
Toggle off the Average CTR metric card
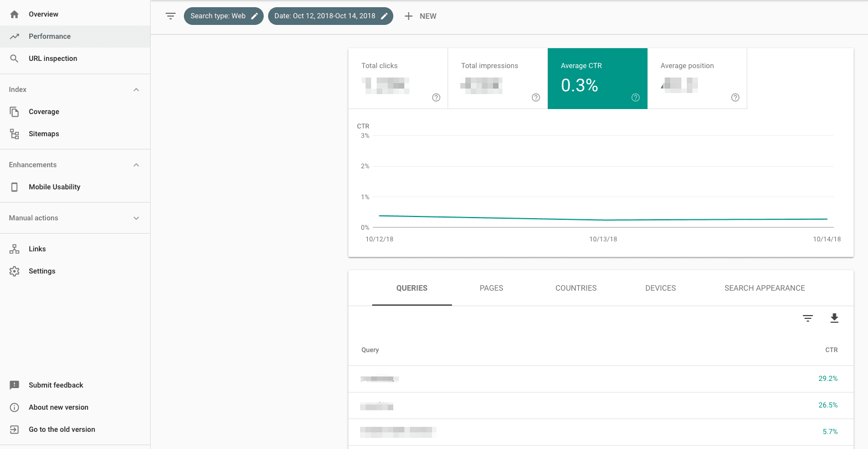coord(597,79)
